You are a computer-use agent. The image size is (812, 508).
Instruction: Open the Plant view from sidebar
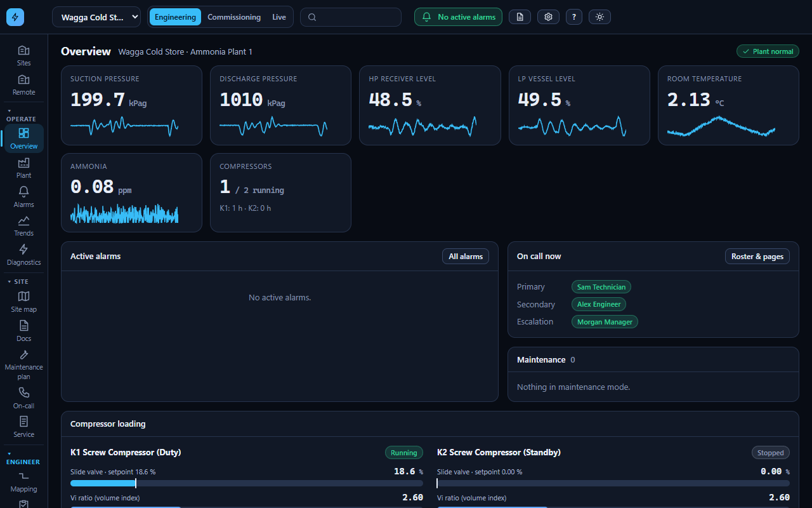click(23, 168)
